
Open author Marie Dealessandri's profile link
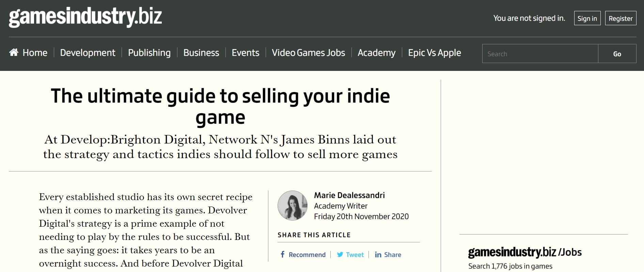tap(349, 195)
